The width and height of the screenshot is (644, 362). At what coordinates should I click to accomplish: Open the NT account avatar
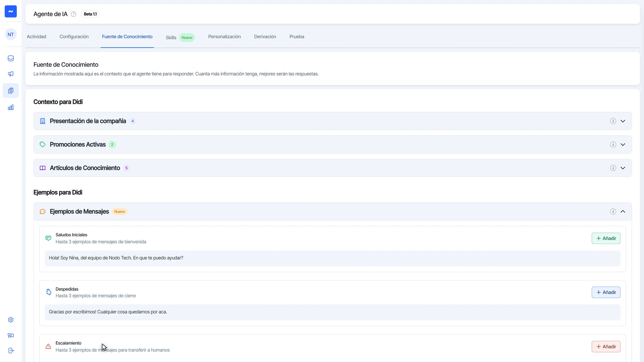pos(11,35)
